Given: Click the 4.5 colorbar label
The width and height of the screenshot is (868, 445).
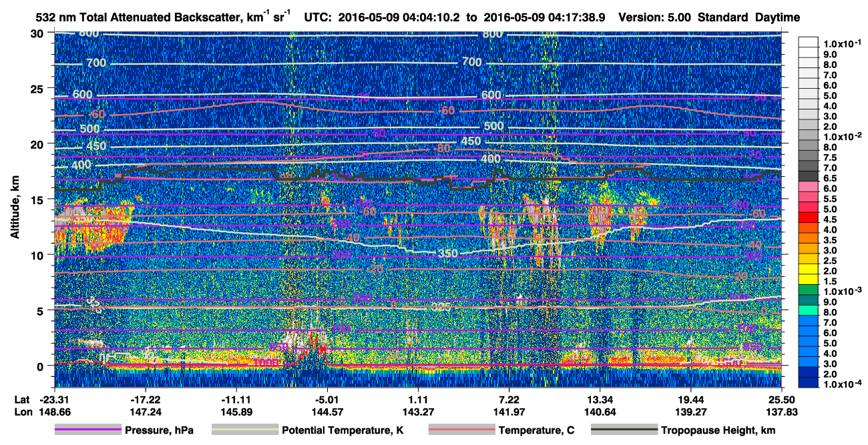Looking at the screenshot, I should click(829, 219).
